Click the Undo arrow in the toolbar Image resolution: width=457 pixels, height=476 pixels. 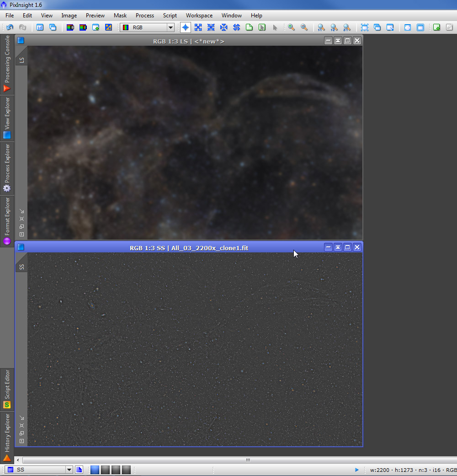click(10, 27)
